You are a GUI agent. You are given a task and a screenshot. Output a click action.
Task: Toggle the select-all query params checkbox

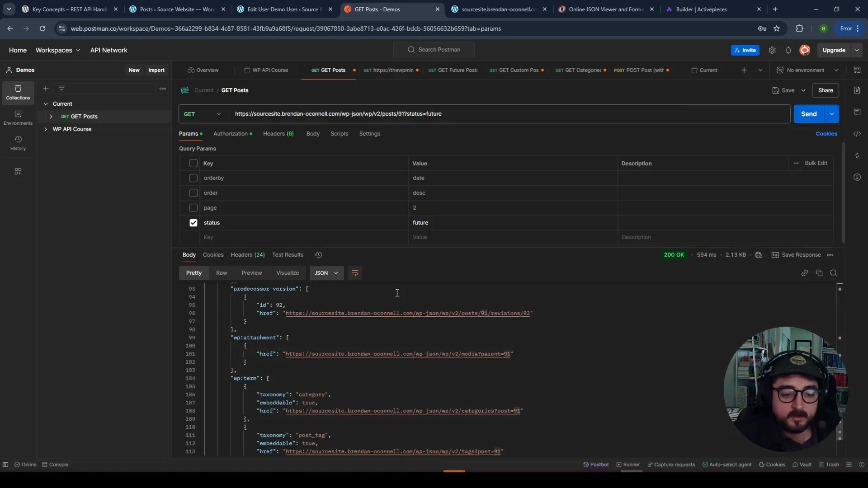(193, 163)
